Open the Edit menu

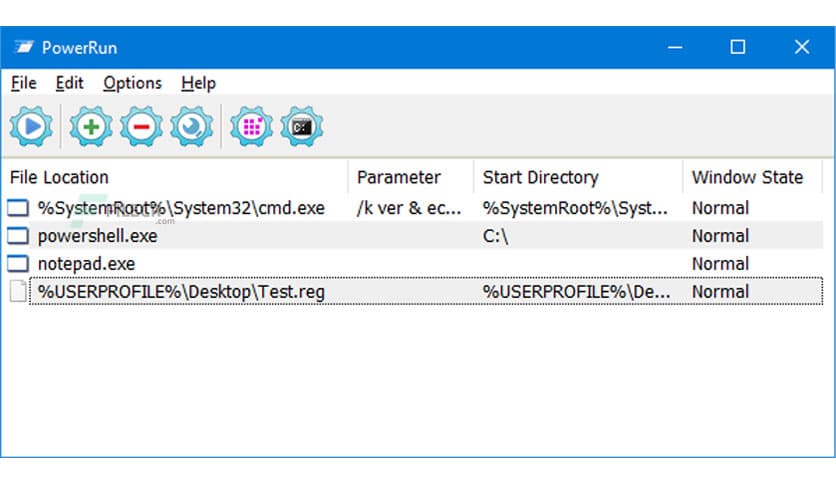pyautogui.click(x=69, y=83)
